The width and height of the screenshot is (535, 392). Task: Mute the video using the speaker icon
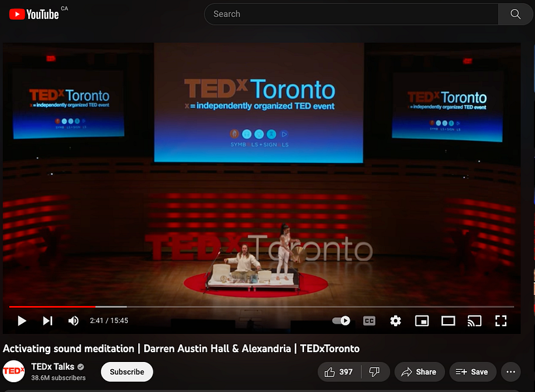point(73,321)
